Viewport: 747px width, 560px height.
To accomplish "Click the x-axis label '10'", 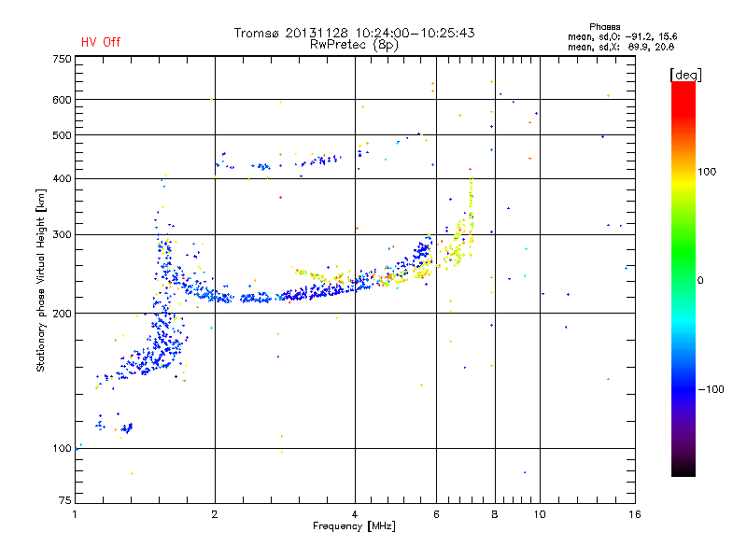I will 540,514.
